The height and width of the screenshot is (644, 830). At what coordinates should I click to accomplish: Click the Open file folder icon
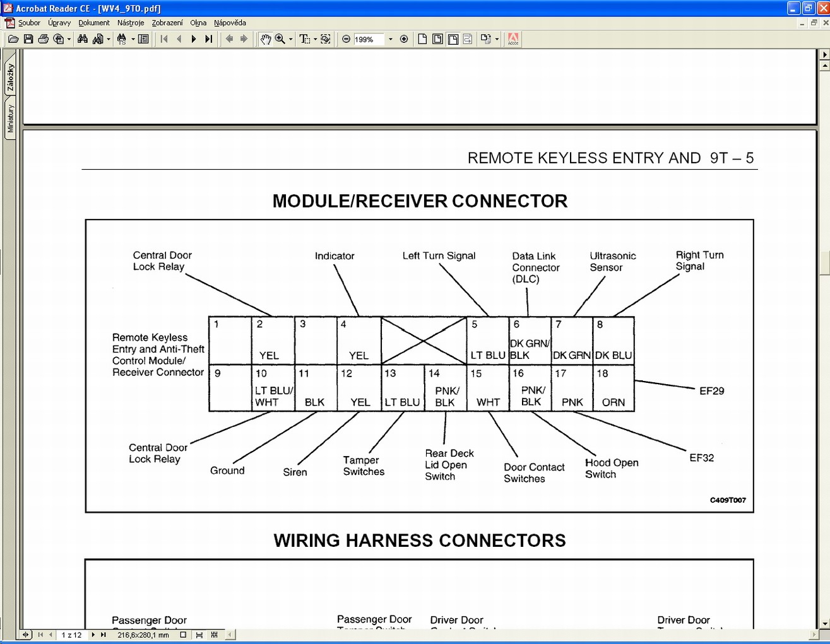click(13, 39)
